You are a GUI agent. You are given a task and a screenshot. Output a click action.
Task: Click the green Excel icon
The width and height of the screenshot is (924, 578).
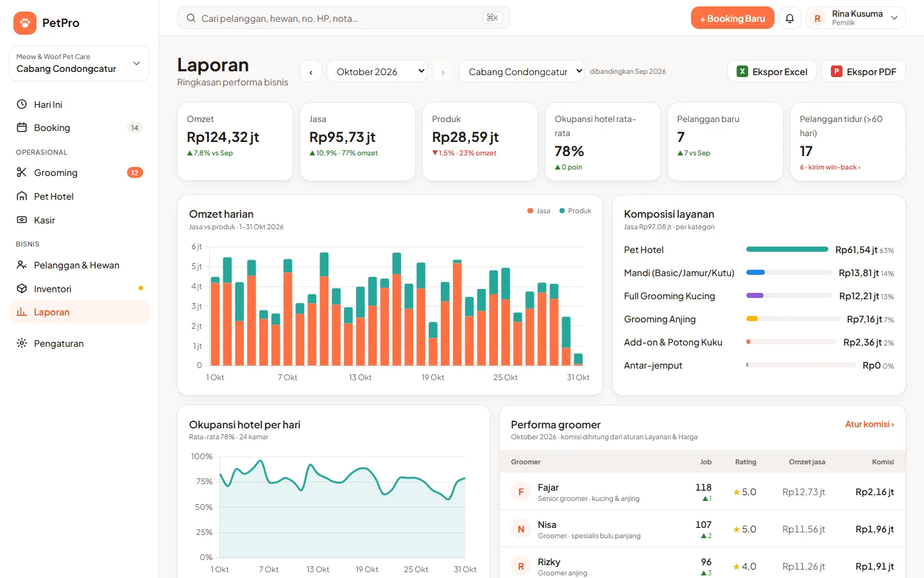point(742,71)
